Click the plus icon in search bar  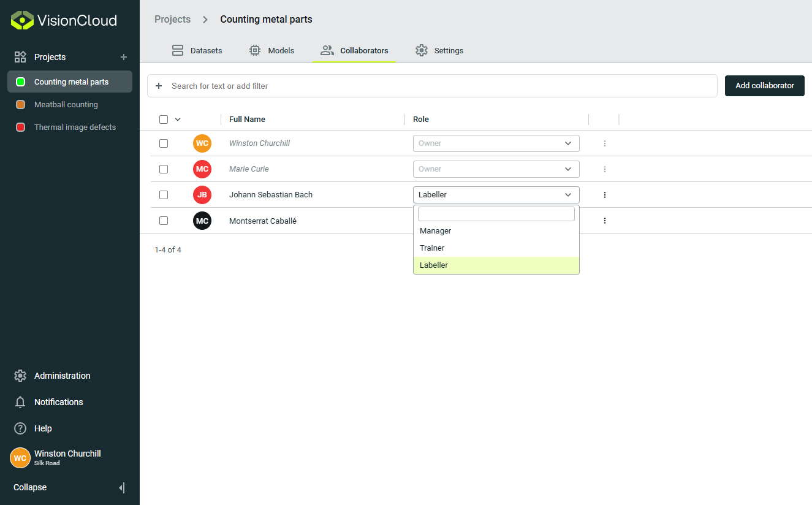coord(159,86)
